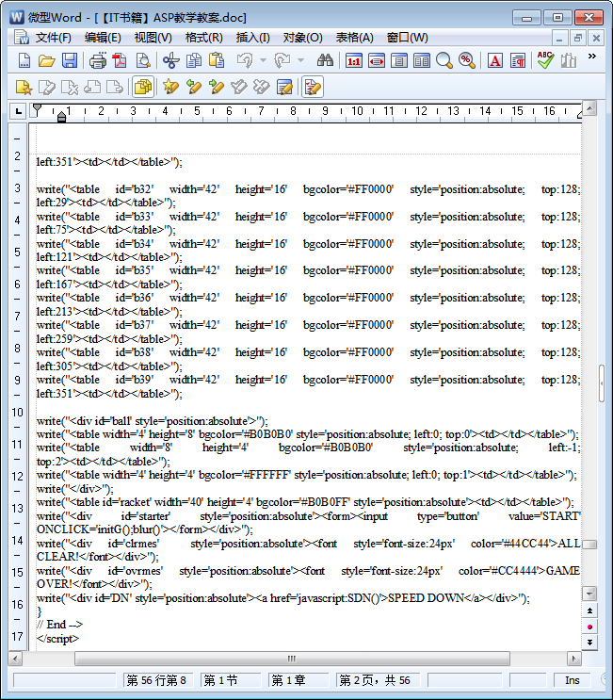The height and width of the screenshot is (700, 613).
Task: Restore the inner document window
Action: [578, 38]
